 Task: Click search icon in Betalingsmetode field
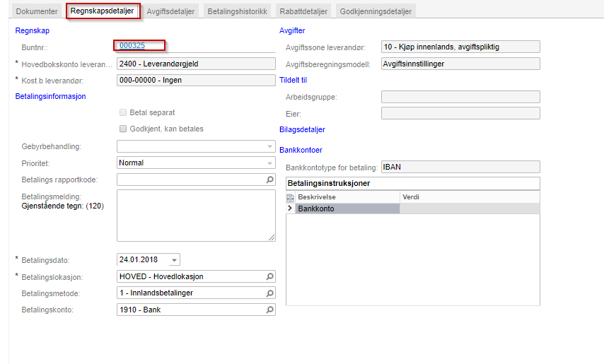pyautogui.click(x=269, y=293)
